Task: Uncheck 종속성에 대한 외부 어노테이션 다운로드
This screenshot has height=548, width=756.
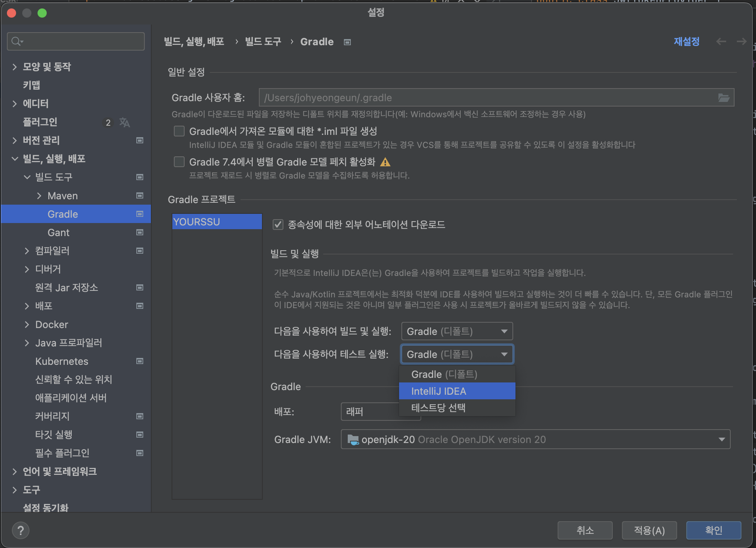Action: pyautogui.click(x=278, y=225)
